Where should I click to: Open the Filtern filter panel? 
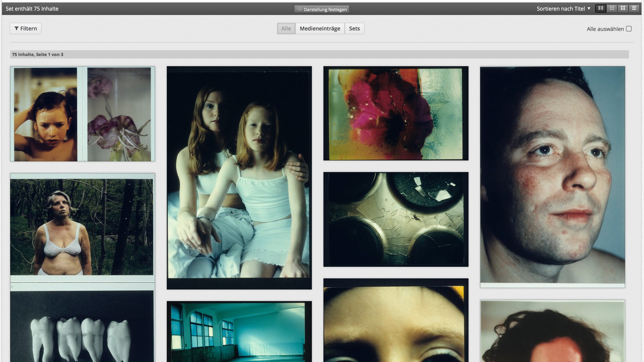pos(25,29)
